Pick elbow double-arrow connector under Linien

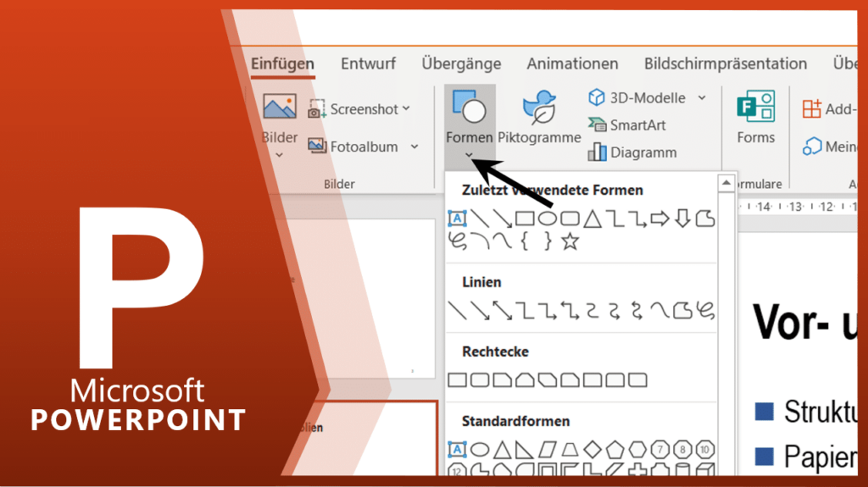[x=570, y=311]
